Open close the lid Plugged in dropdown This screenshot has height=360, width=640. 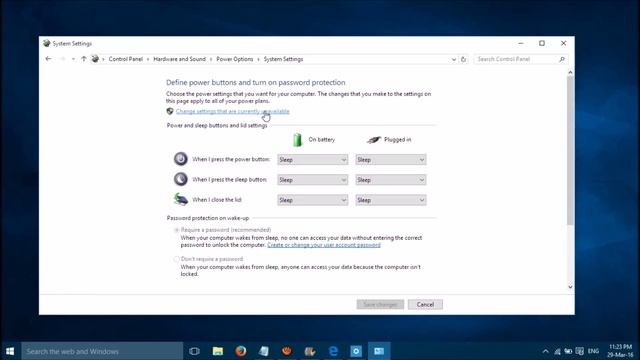391,200
